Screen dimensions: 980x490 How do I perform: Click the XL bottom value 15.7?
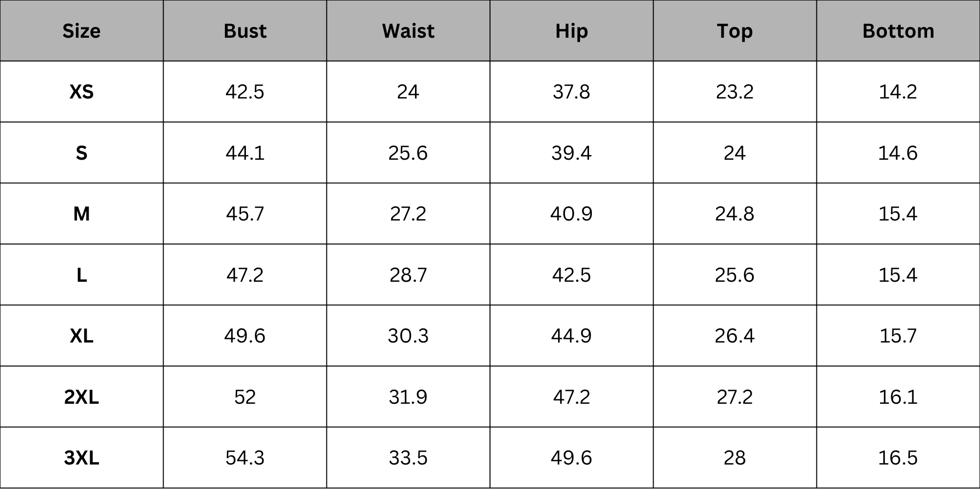click(x=898, y=336)
